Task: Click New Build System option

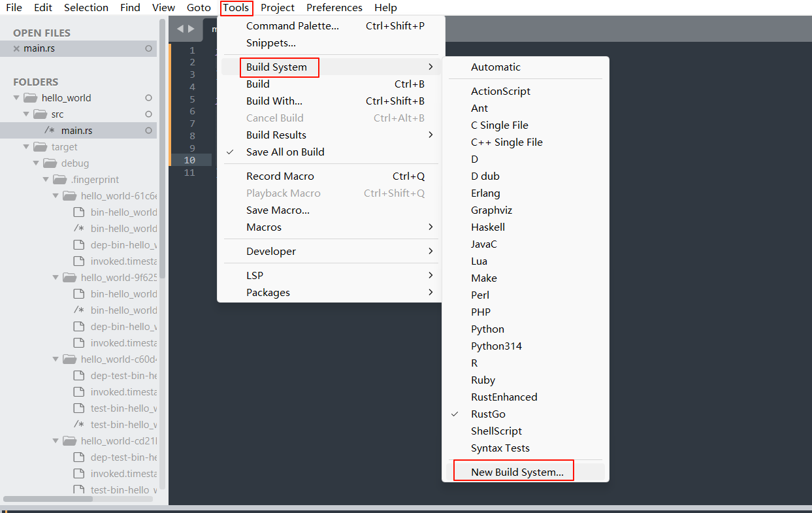Action: (x=517, y=472)
